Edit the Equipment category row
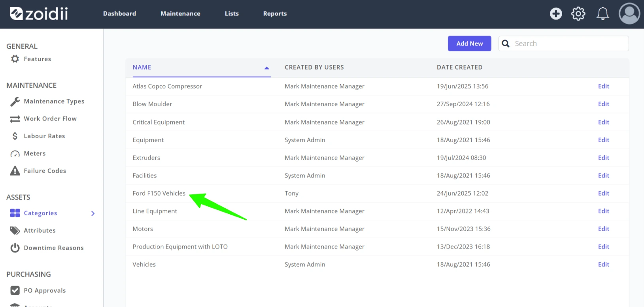Screen dimensions: 644x307 604,140
